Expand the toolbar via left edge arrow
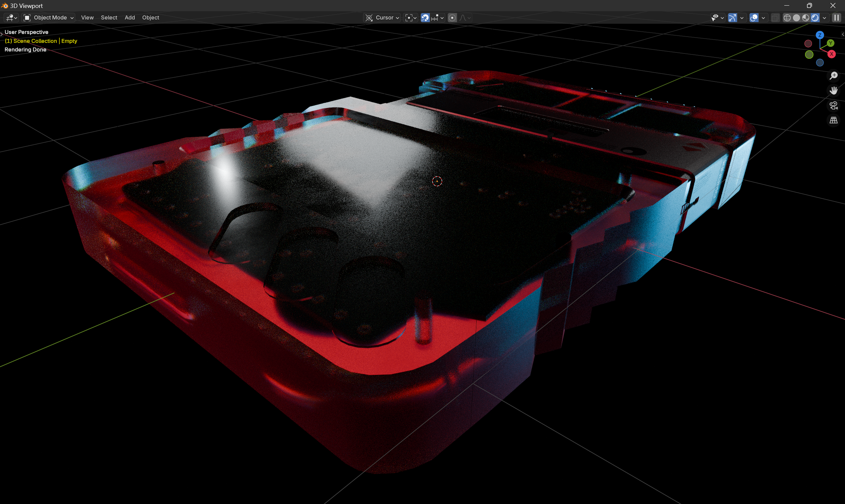 pos(2,34)
